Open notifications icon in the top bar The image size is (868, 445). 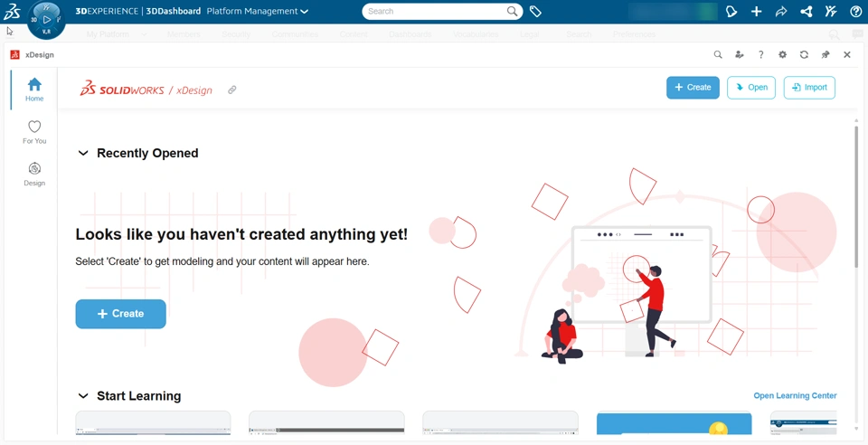coord(731,11)
